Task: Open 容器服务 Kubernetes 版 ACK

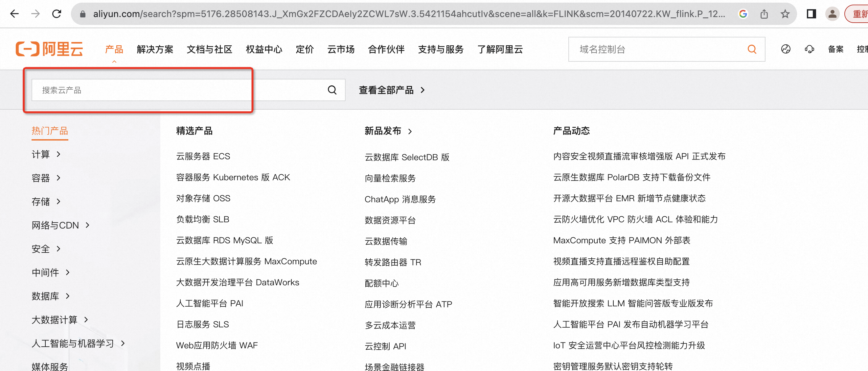Action: pos(233,177)
